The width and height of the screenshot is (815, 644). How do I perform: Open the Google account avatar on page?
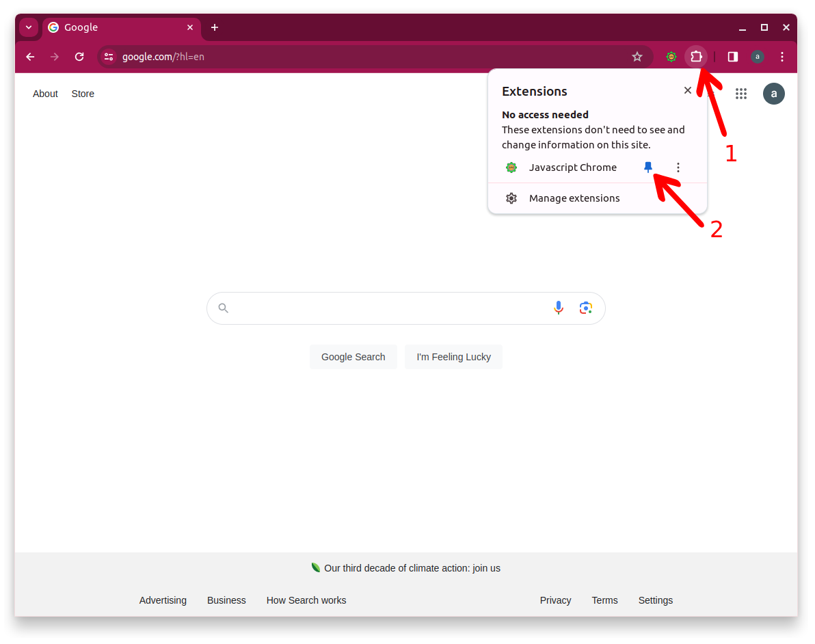(x=773, y=94)
